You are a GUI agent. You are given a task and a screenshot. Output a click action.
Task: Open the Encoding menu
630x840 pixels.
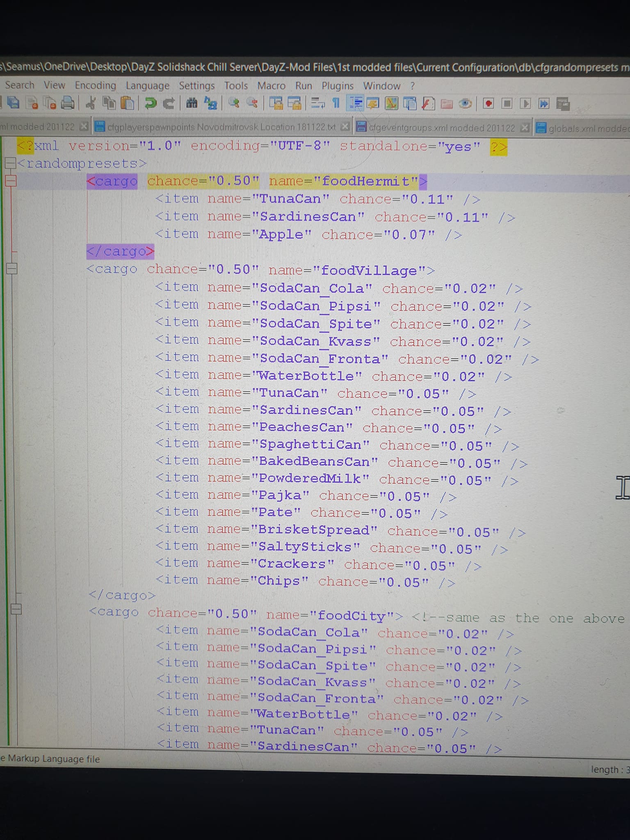[95, 85]
